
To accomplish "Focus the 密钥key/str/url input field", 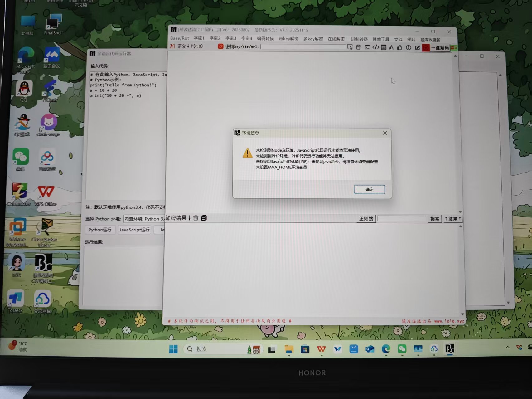I will point(303,47).
